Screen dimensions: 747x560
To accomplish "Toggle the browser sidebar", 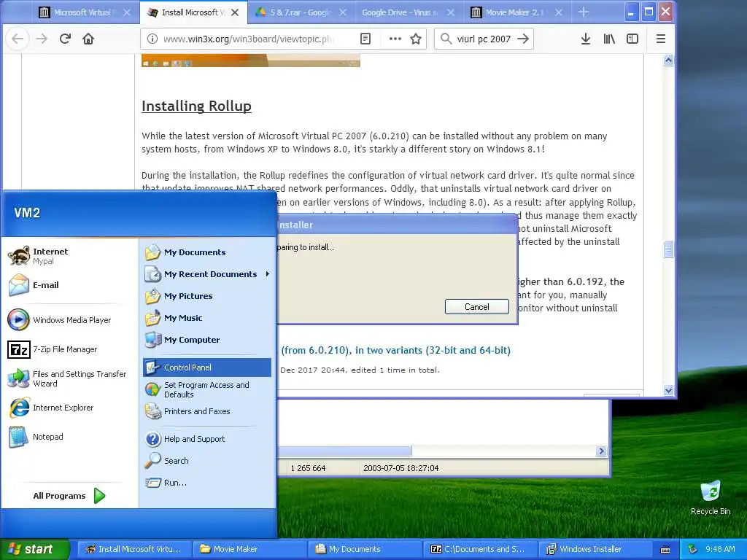I will point(632,39).
